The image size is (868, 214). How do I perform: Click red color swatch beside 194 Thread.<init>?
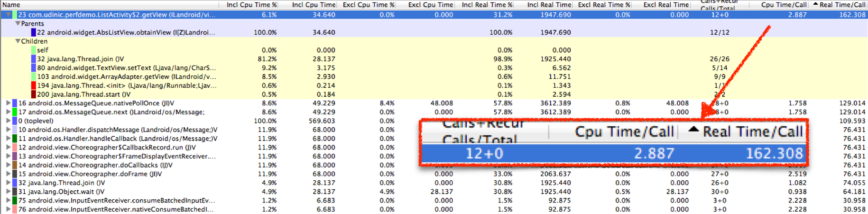[x=34, y=86]
